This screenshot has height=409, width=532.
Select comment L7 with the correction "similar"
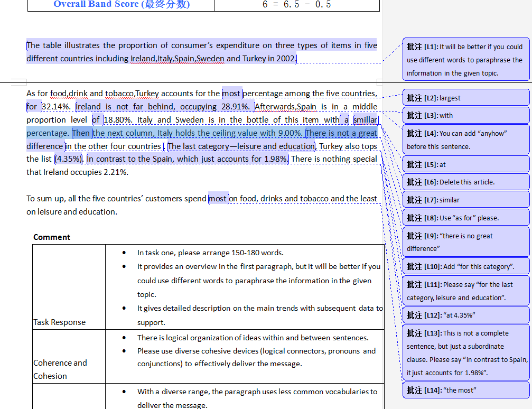click(466, 200)
